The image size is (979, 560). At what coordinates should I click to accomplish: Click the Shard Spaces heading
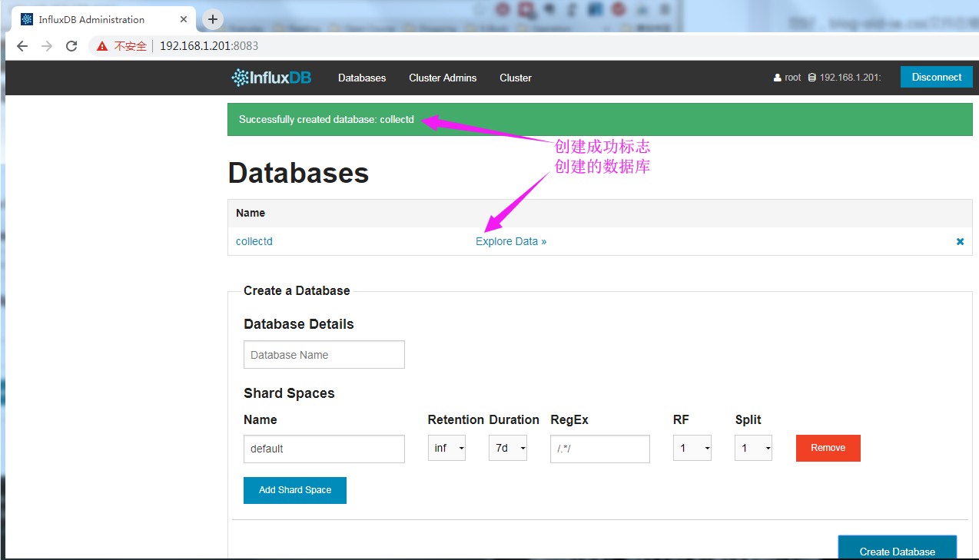click(x=289, y=393)
